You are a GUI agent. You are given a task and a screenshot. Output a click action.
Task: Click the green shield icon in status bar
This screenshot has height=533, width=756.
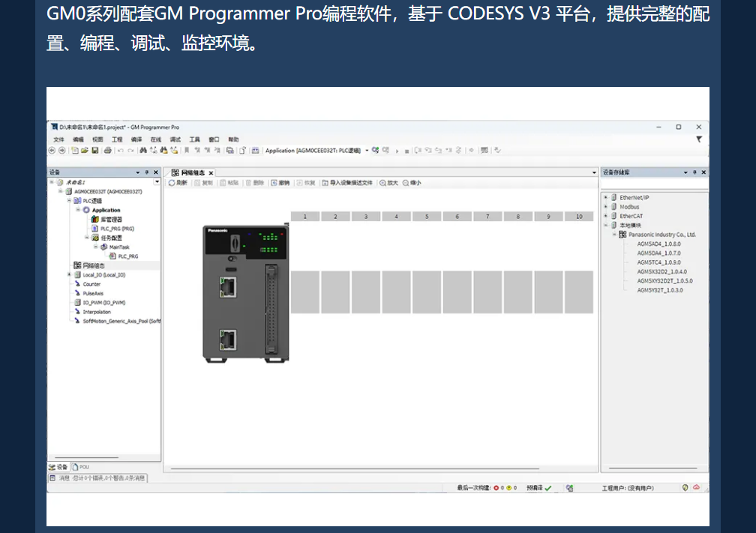(685, 488)
